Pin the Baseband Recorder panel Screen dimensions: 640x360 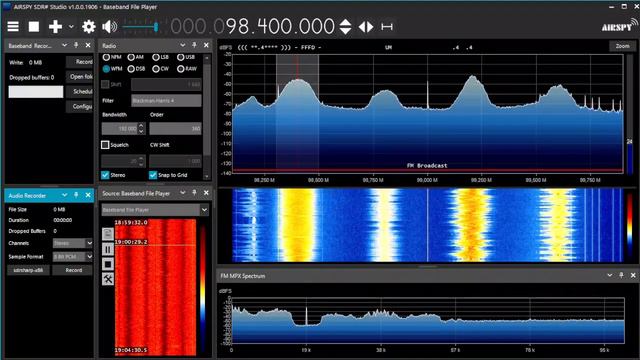76,45
